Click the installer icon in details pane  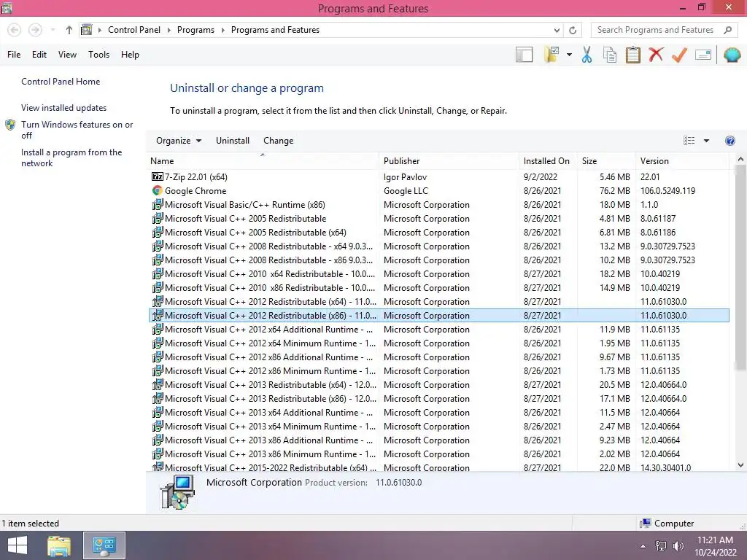[x=177, y=492]
